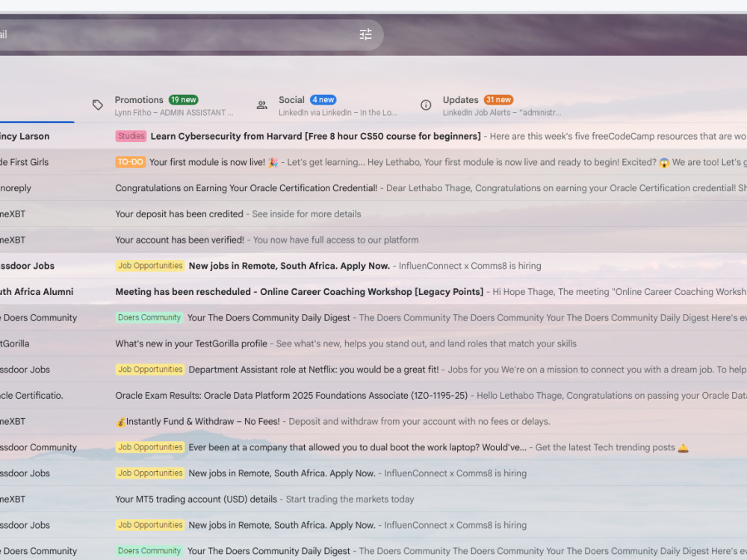
Task: Select sender 'cle Certificatio.' row
Action: click(31, 396)
